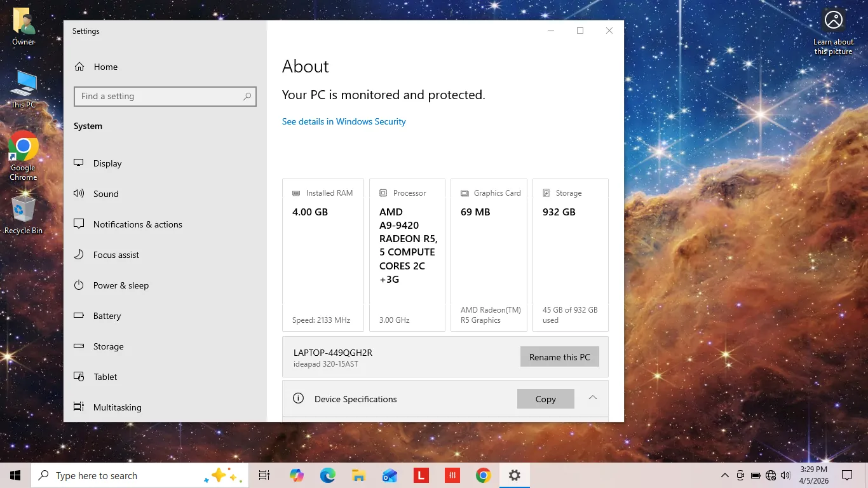Image resolution: width=868 pixels, height=488 pixels.
Task: Show hidden system tray icons
Action: tap(724, 475)
